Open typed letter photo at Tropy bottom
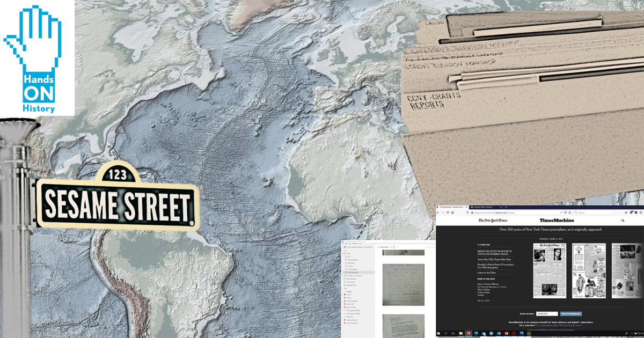 coord(404,326)
